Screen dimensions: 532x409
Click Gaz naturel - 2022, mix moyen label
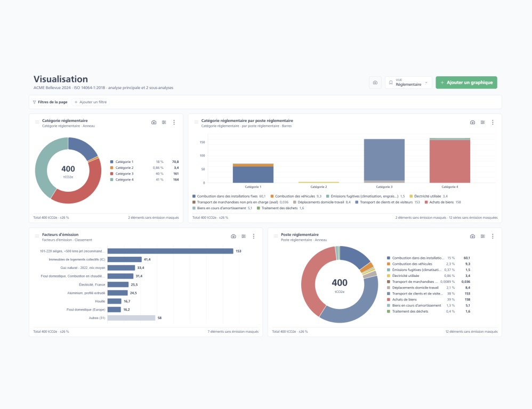point(83,268)
